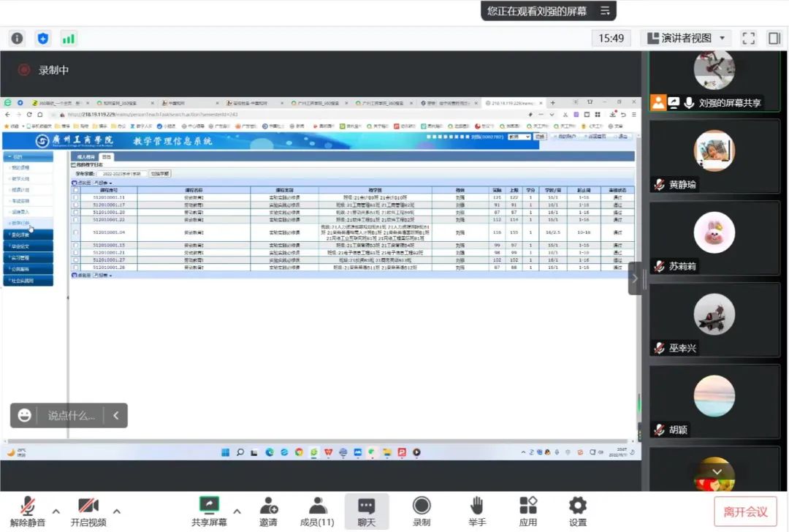Expand options arrow beside 共享屏幕
The image size is (789, 532).
237,511
